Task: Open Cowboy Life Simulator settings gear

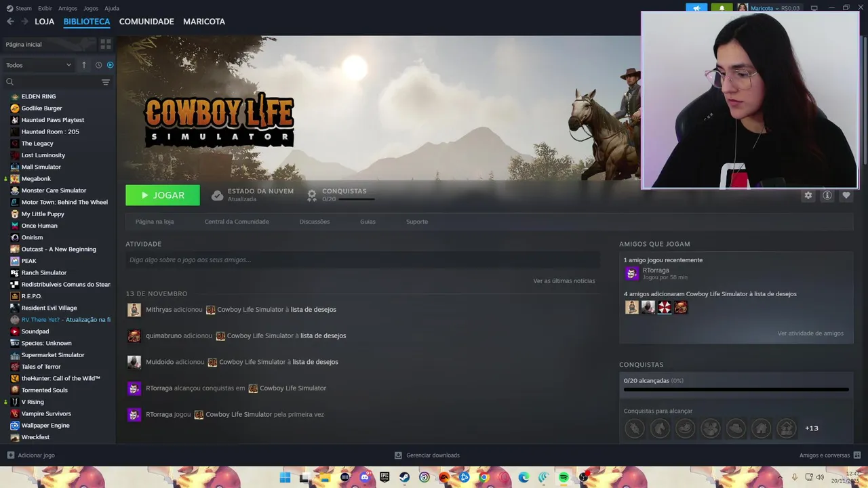Action: click(808, 195)
